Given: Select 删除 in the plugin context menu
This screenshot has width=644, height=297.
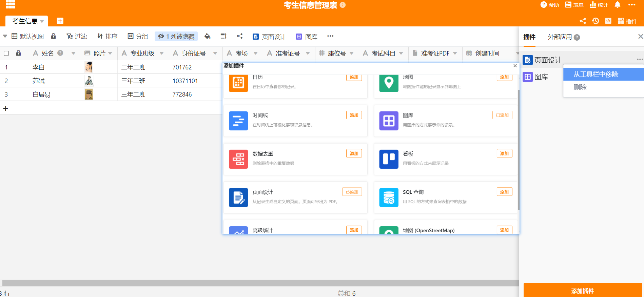Looking at the screenshot, I should 604,87.
